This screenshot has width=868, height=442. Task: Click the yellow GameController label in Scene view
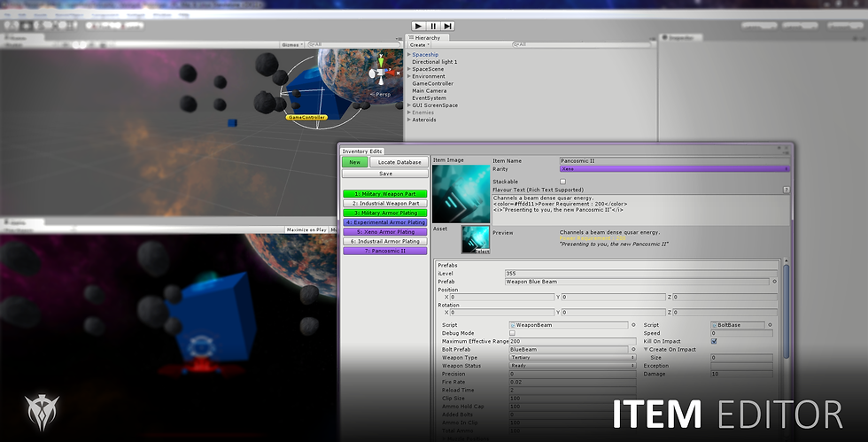(306, 118)
